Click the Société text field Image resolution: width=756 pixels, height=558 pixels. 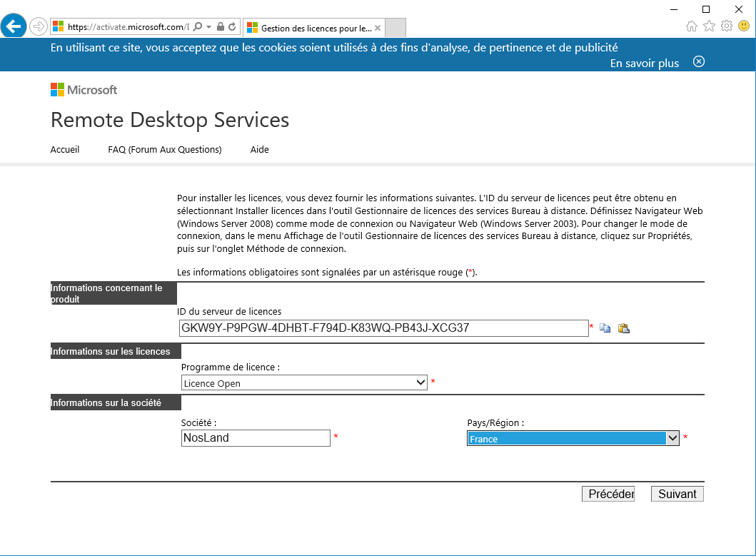[256, 438]
